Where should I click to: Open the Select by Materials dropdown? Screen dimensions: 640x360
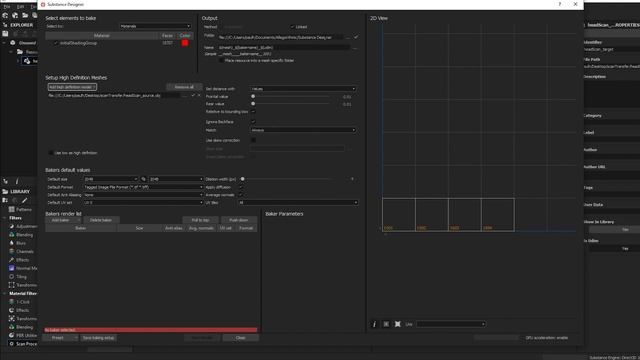pyautogui.click(x=155, y=26)
